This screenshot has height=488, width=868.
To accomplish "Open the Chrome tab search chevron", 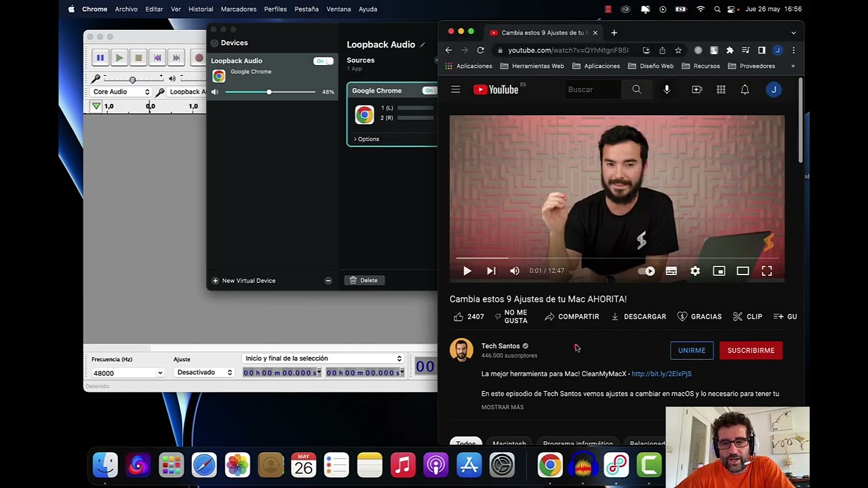I will pyautogui.click(x=793, y=33).
